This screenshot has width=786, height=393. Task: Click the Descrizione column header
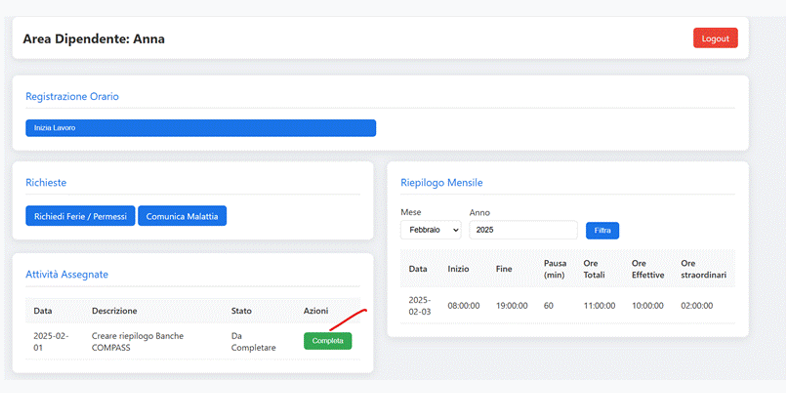click(114, 311)
